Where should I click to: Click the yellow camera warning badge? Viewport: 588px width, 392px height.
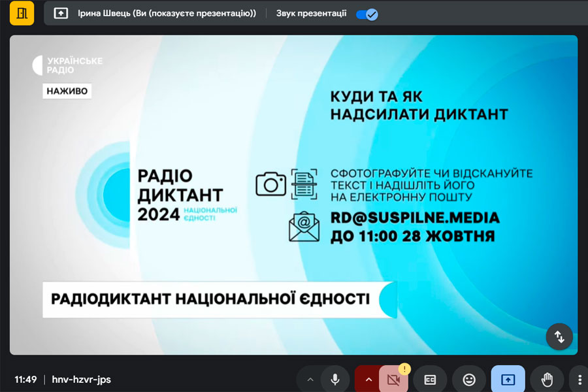[404, 368]
